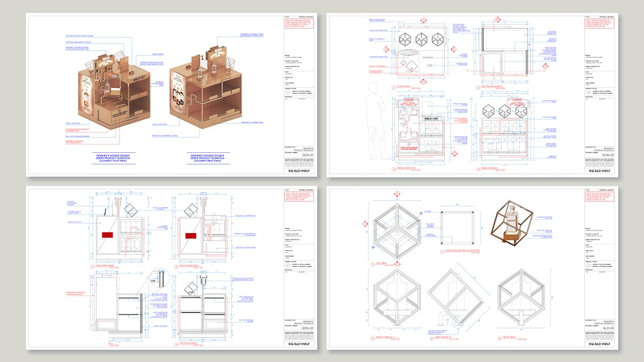
Task: Select the "REAR VIEW (E2)" label on sheet GON-02
Action: (489, 168)
